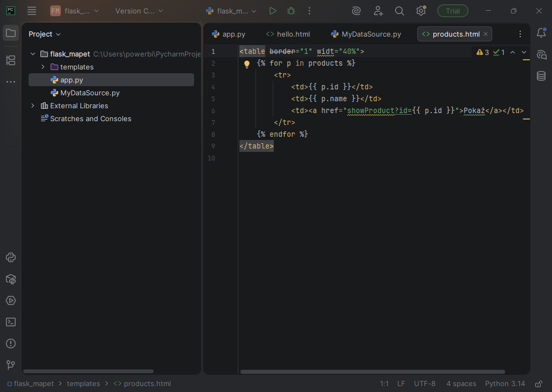The width and height of the screenshot is (552, 392).
Task: Open IDE settings gear
Action: click(420, 11)
